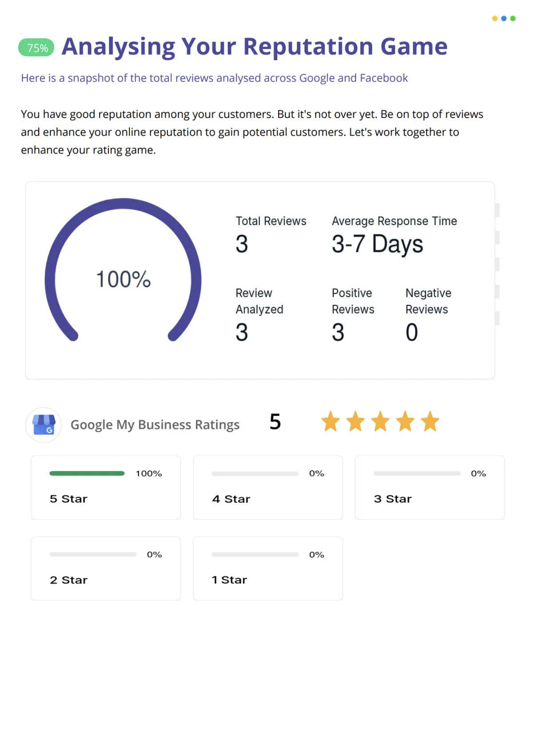Click the first gold rating star
The height and width of the screenshot is (756, 534).
point(331,421)
